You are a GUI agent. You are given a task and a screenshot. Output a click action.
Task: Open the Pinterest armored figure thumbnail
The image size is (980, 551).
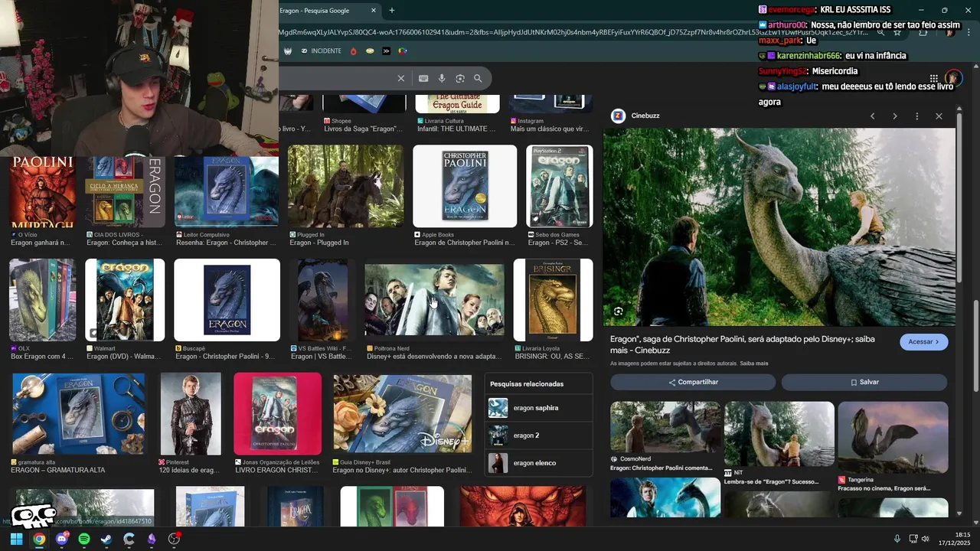(191, 414)
